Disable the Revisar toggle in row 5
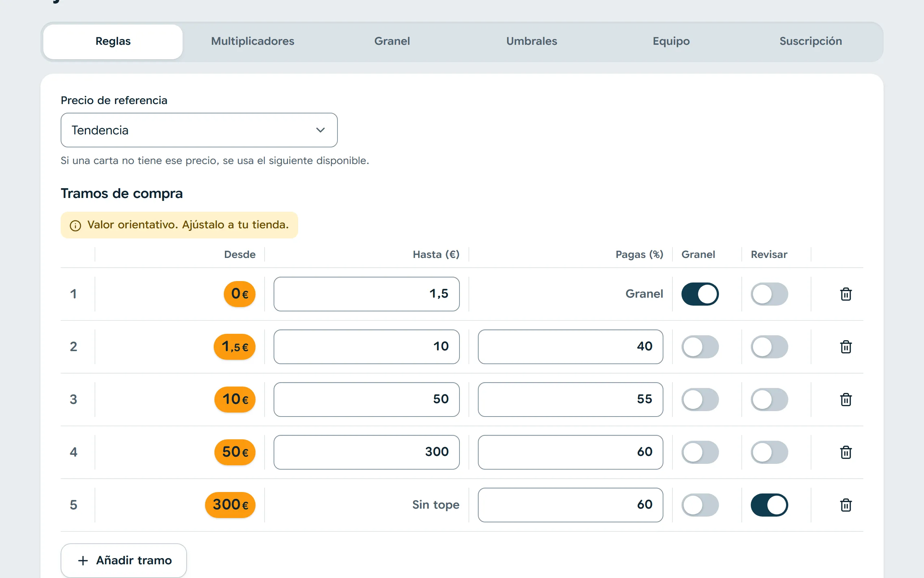This screenshot has width=924, height=578. tap(770, 505)
